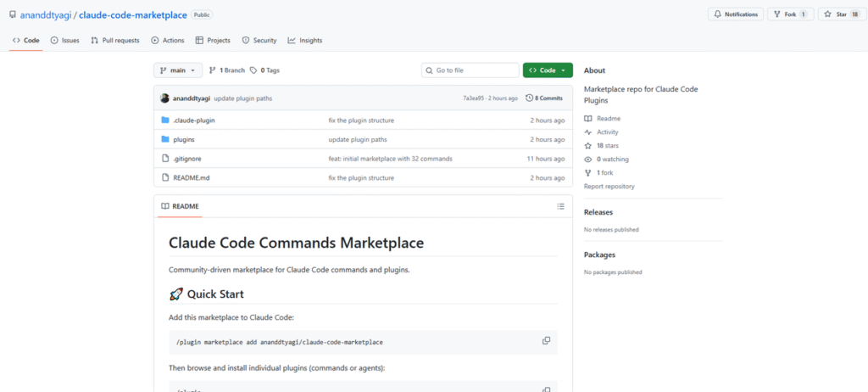The width and height of the screenshot is (868, 392).
Task: Open the Report repository link
Action: pos(609,186)
